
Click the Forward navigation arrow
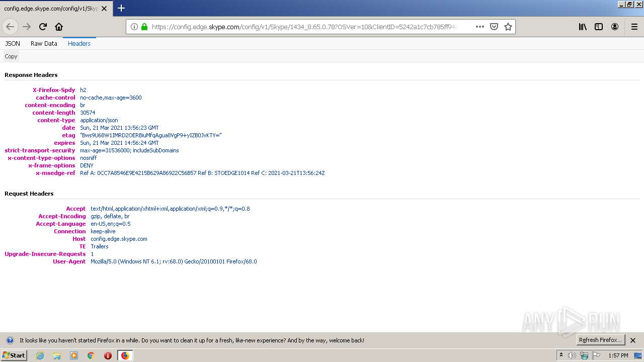click(27, 27)
